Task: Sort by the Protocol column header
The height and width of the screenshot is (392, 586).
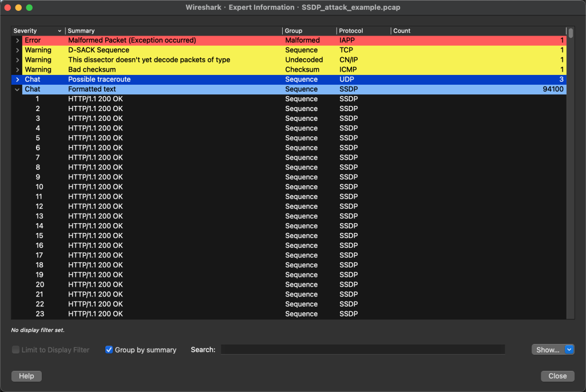Action: click(363, 31)
